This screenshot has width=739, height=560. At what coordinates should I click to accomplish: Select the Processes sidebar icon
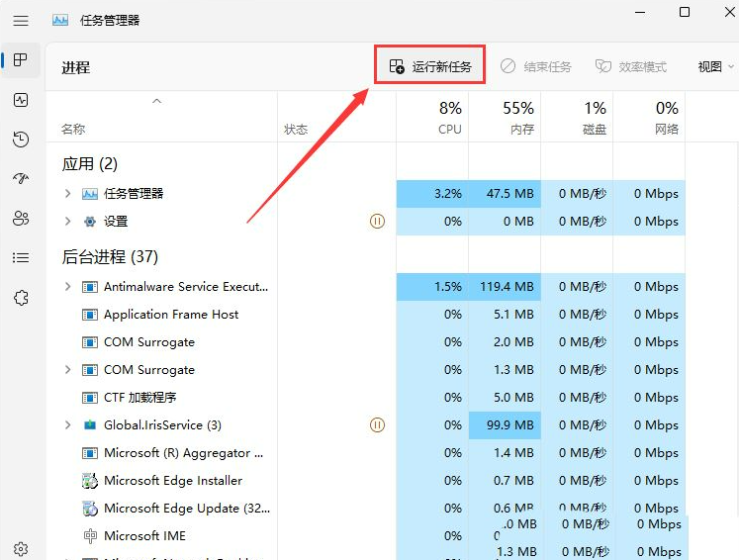[x=20, y=60]
